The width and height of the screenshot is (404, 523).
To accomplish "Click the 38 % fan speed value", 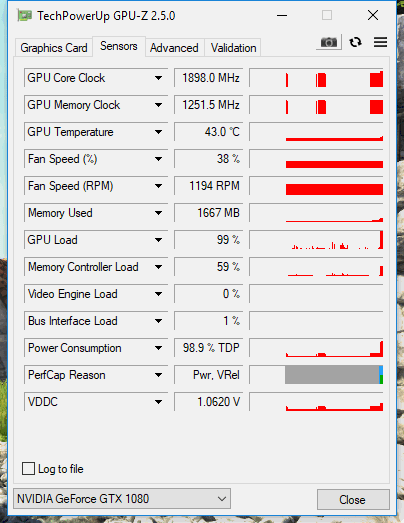I will (209, 159).
